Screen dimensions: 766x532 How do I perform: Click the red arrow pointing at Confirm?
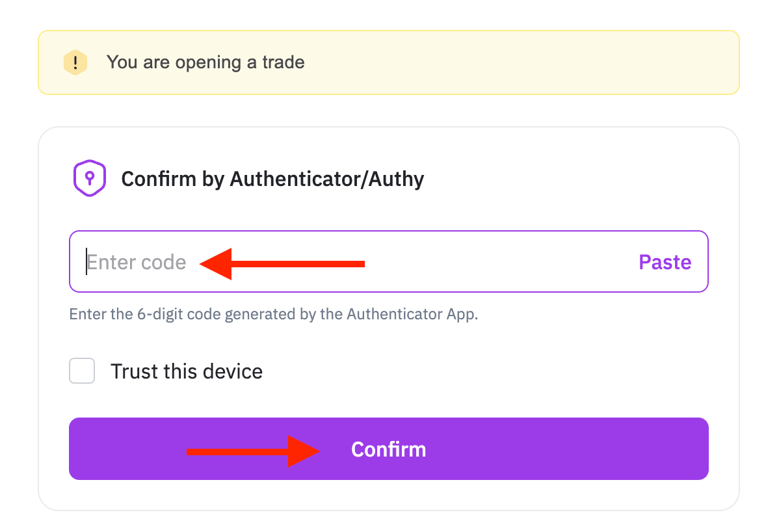click(x=253, y=451)
